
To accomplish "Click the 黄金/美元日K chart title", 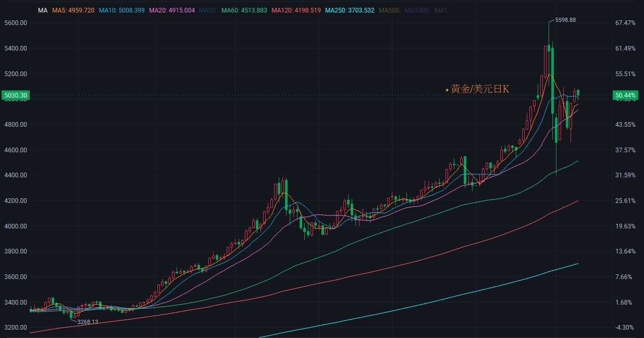I will 480,89.
